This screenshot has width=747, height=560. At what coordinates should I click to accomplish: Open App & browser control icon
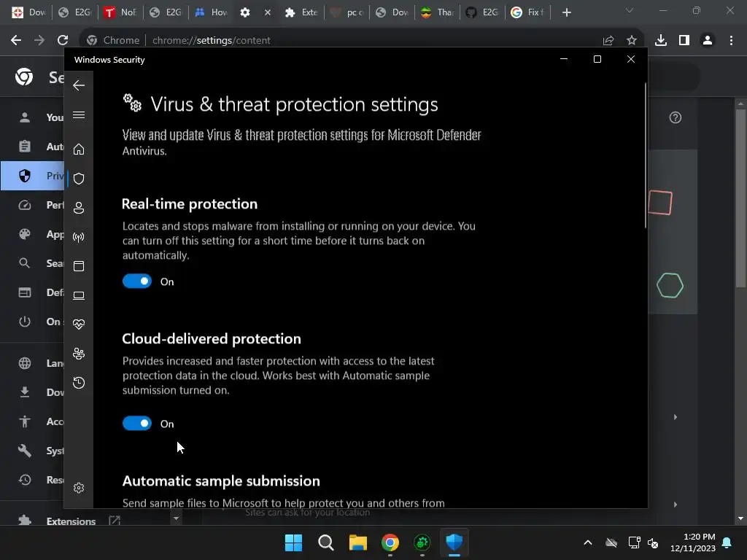[x=79, y=266]
